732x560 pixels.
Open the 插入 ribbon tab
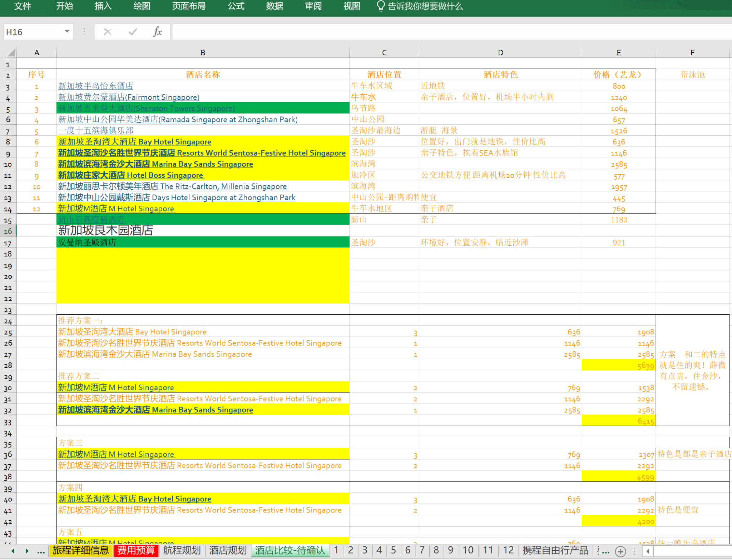pyautogui.click(x=103, y=6)
